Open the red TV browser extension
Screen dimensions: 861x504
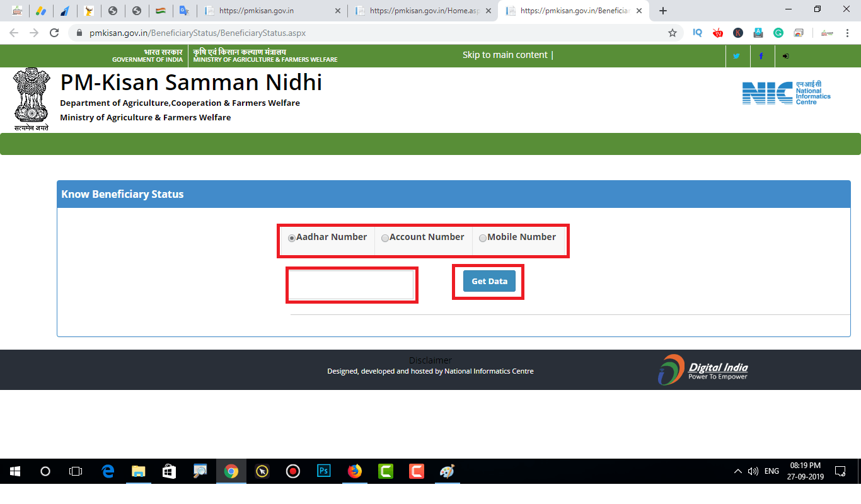click(717, 33)
